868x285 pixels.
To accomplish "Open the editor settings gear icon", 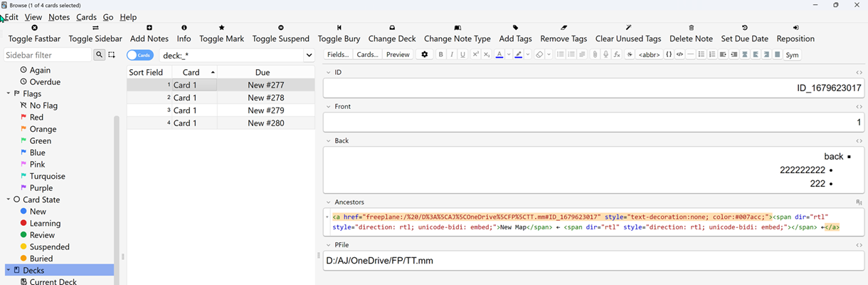I will 425,55.
